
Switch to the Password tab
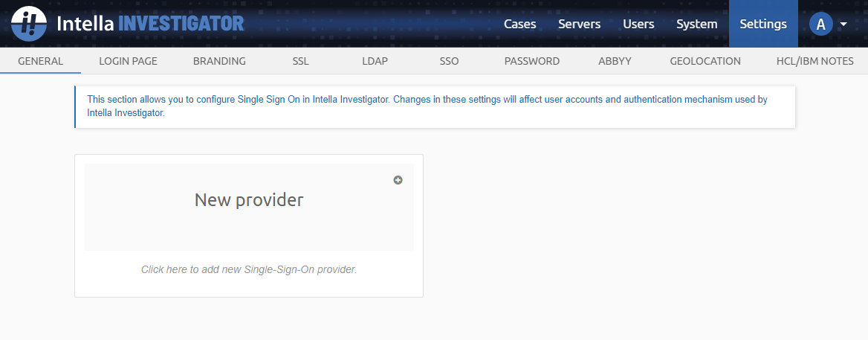point(531,61)
